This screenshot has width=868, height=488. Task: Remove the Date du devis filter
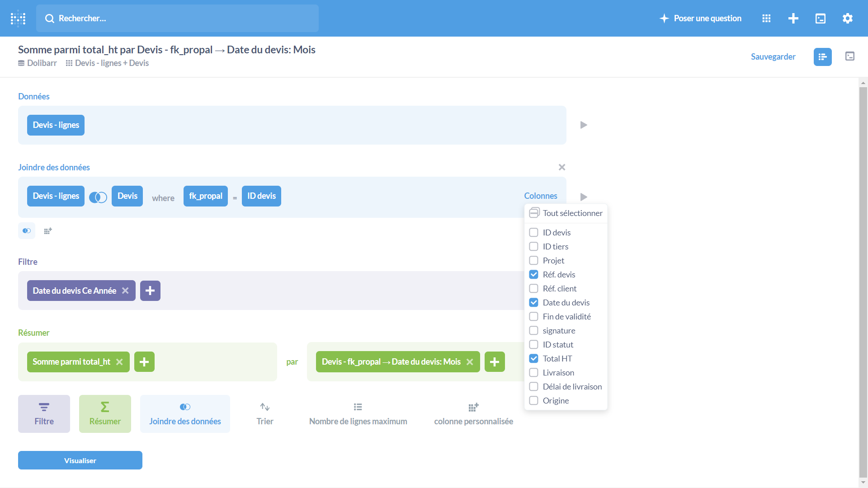[x=126, y=291]
